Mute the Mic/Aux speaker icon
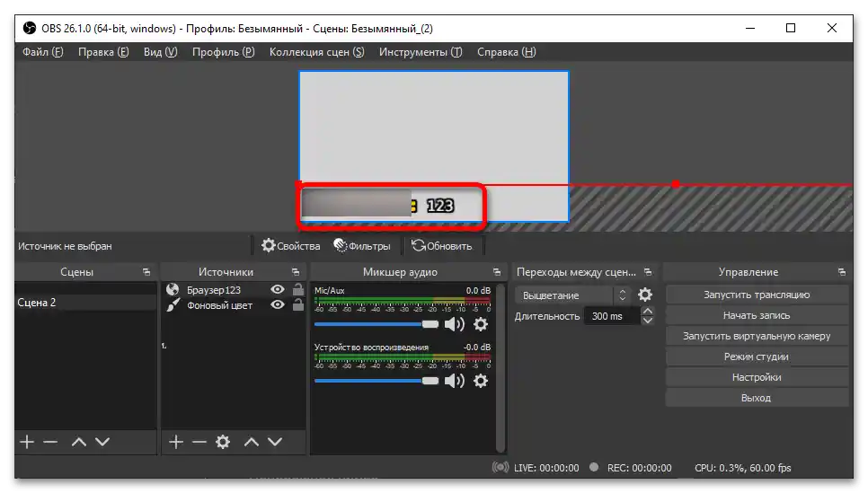Viewport: 868px width, 493px height. click(x=455, y=324)
